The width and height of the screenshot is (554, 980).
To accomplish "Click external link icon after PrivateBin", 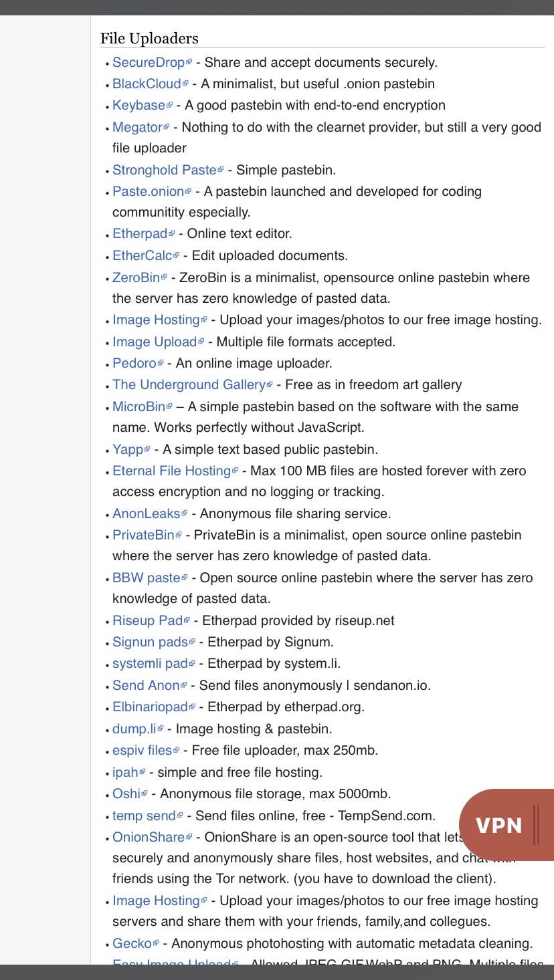I will [179, 535].
